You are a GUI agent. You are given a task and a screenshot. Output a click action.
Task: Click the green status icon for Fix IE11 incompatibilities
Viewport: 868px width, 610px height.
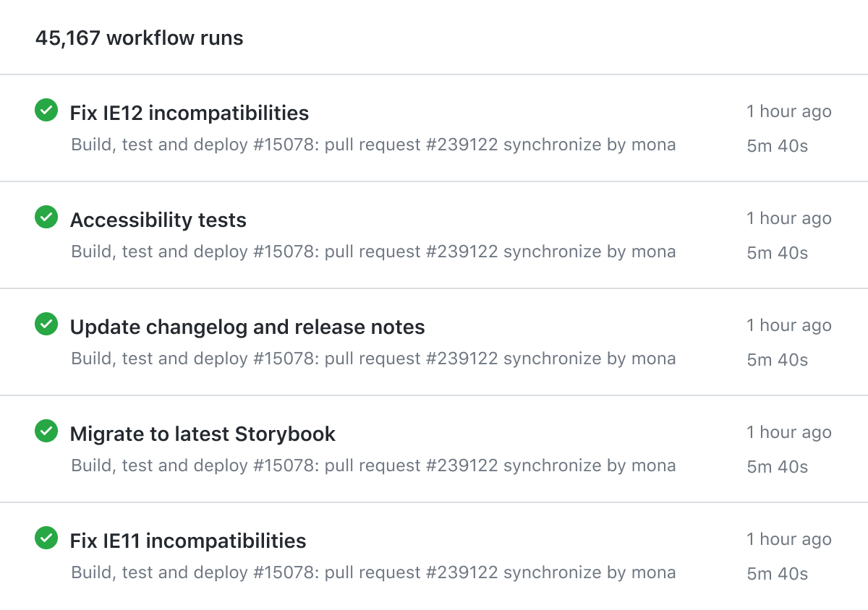click(46, 538)
